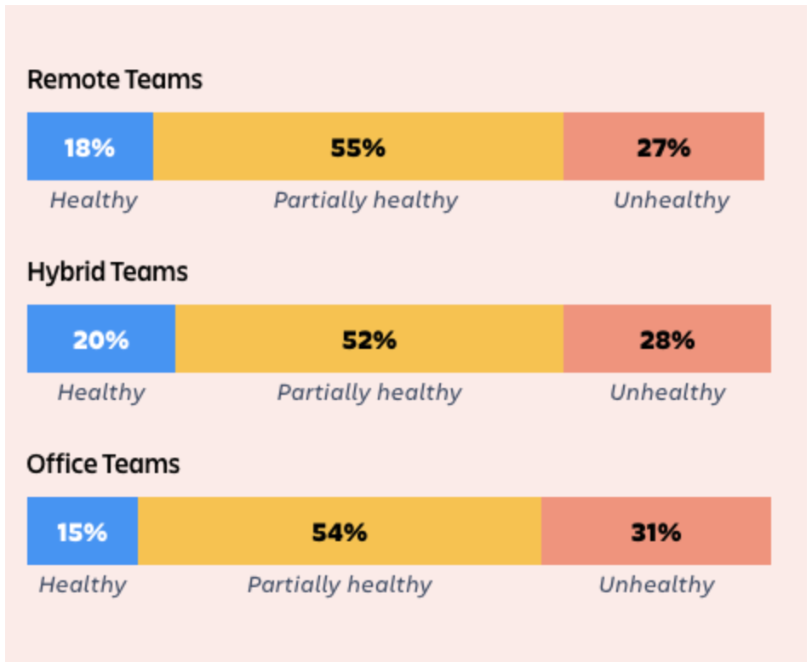Click the Office Teams 15% healthy segment

coord(83,531)
